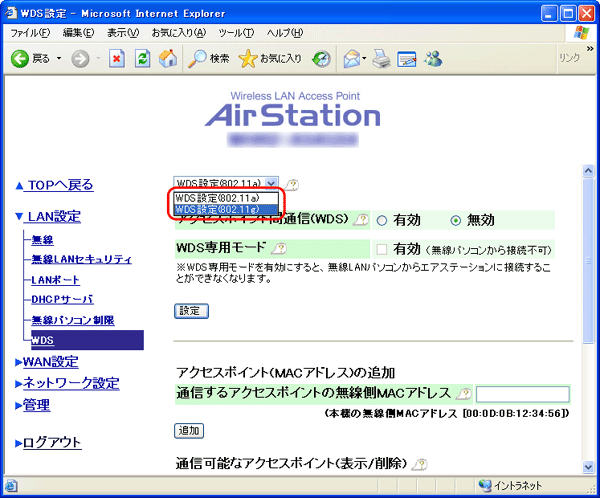Enable the WDS専用モード 有効 checkbox
Viewport: 600px width, 498px height.
pyautogui.click(x=382, y=250)
